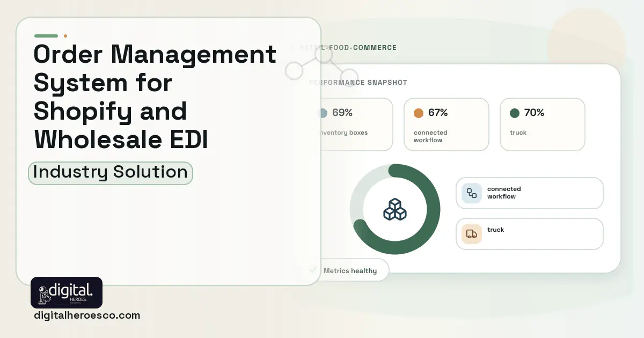Click the orange dot next to 67%

[x=419, y=113]
